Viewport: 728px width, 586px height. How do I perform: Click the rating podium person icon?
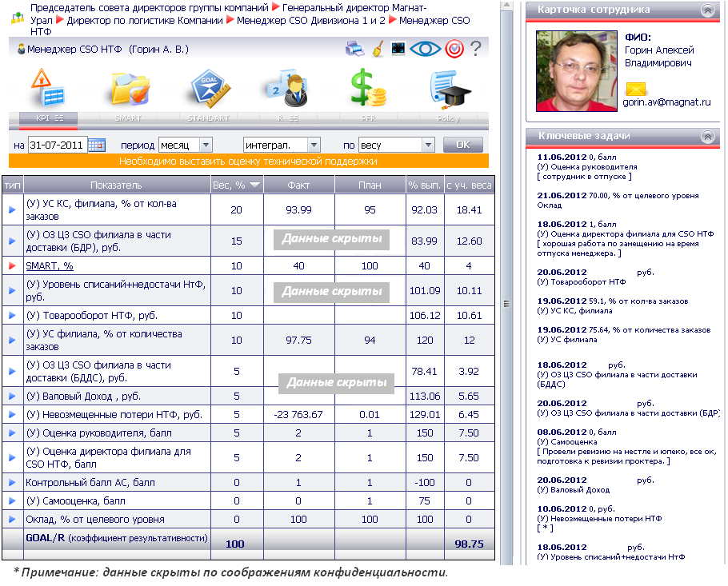tap(288, 88)
